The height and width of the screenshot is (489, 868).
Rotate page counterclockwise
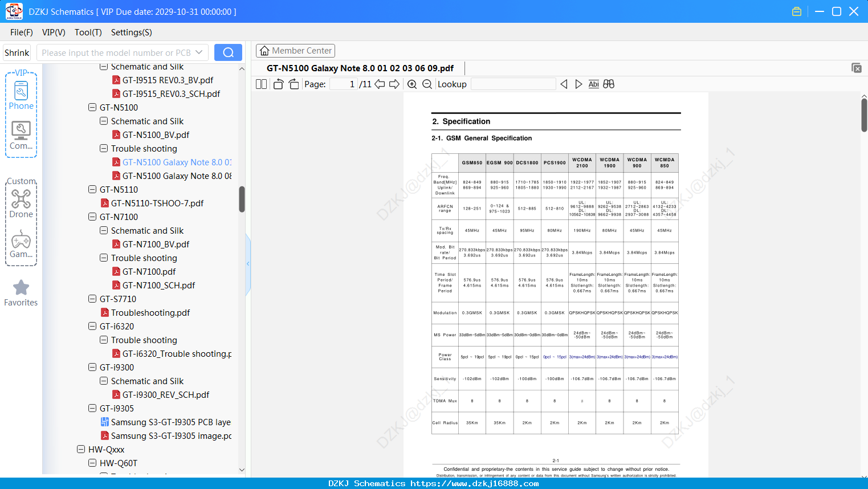pos(278,84)
